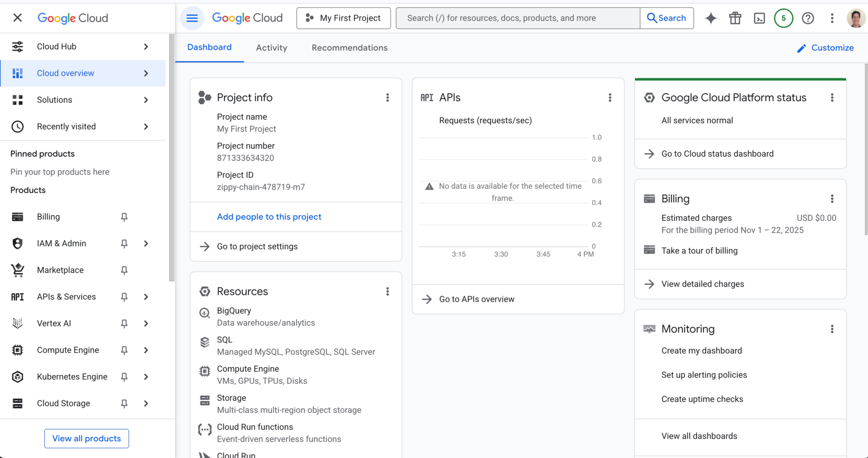Open the APIs card three-dot menu
Image resolution: width=868 pixels, height=458 pixels.
tap(610, 98)
